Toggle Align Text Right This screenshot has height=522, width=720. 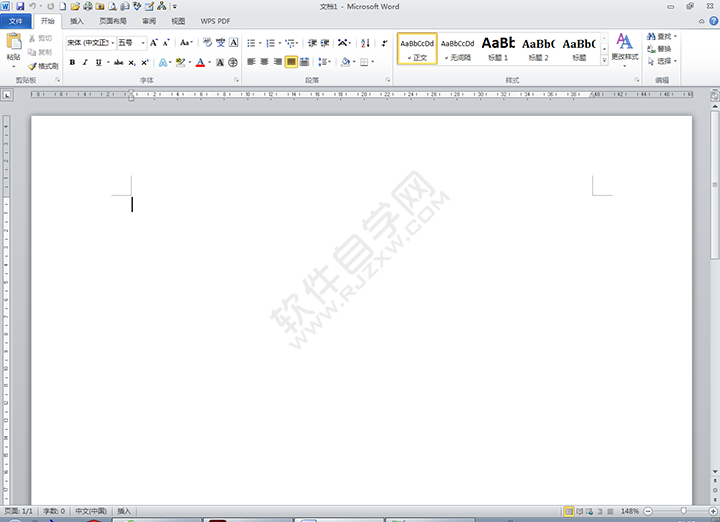(278, 62)
